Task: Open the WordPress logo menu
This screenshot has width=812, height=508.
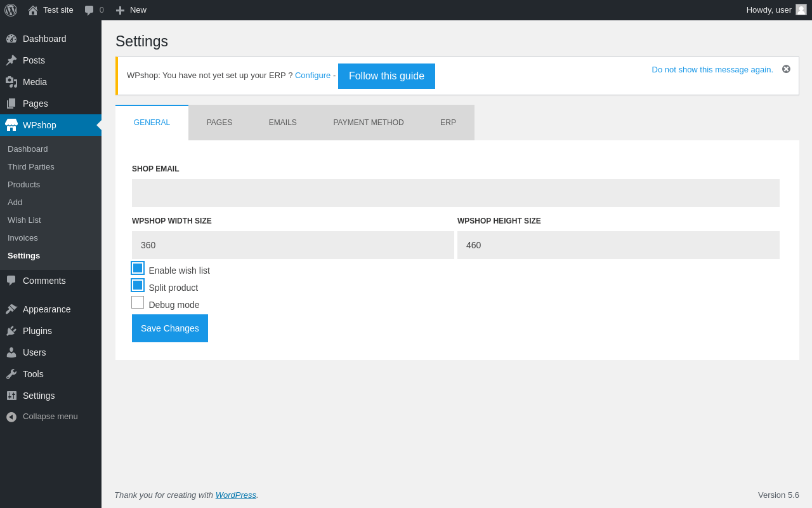Action: click(x=11, y=10)
